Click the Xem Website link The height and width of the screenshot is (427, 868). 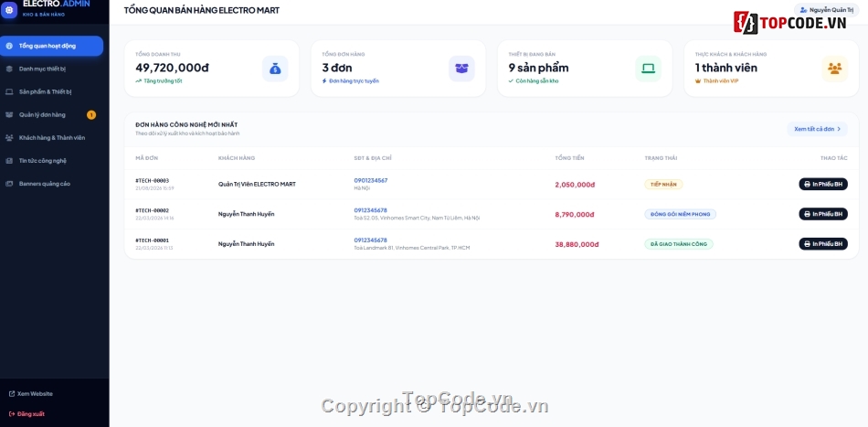click(x=31, y=394)
